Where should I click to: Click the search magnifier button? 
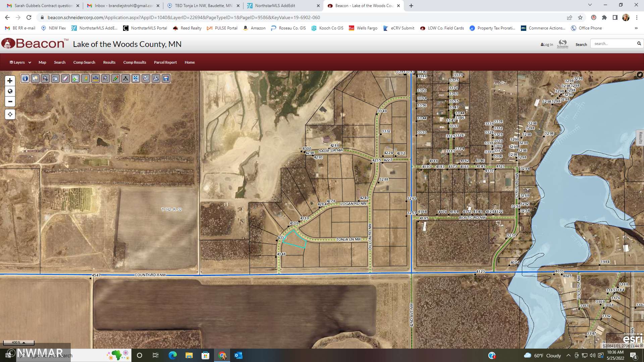pyautogui.click(x=639, y=44)
